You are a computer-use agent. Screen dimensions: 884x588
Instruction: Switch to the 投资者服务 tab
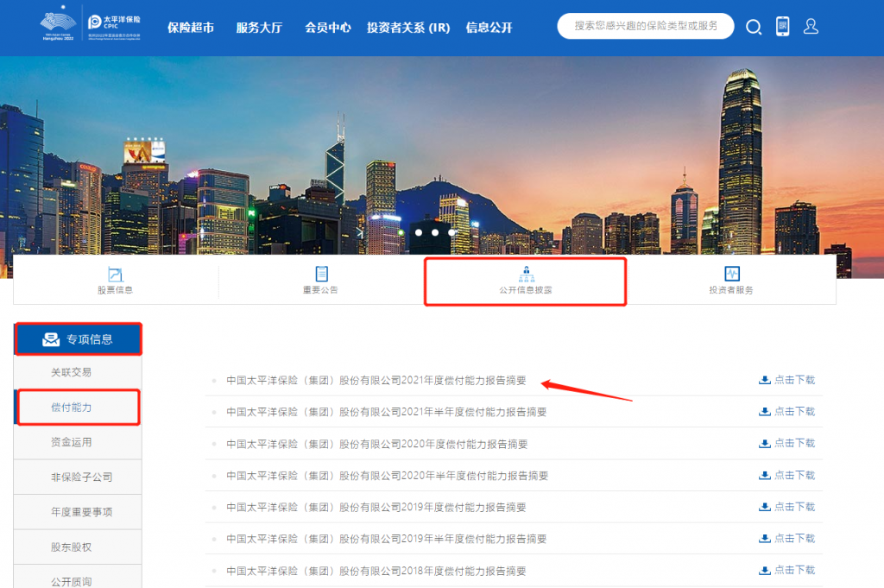pyautogui.click(x=731, y=280)
